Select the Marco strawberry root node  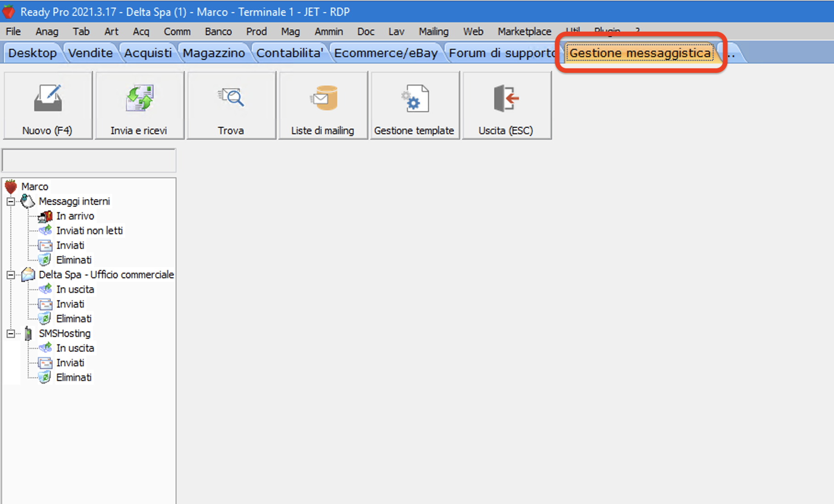point(11,186)
